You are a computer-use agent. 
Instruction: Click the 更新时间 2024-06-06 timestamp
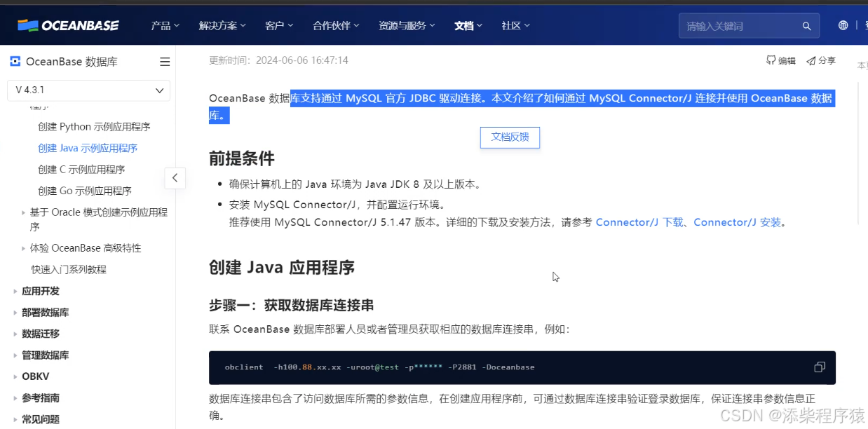pyautogui.click(x=279, y=60)
